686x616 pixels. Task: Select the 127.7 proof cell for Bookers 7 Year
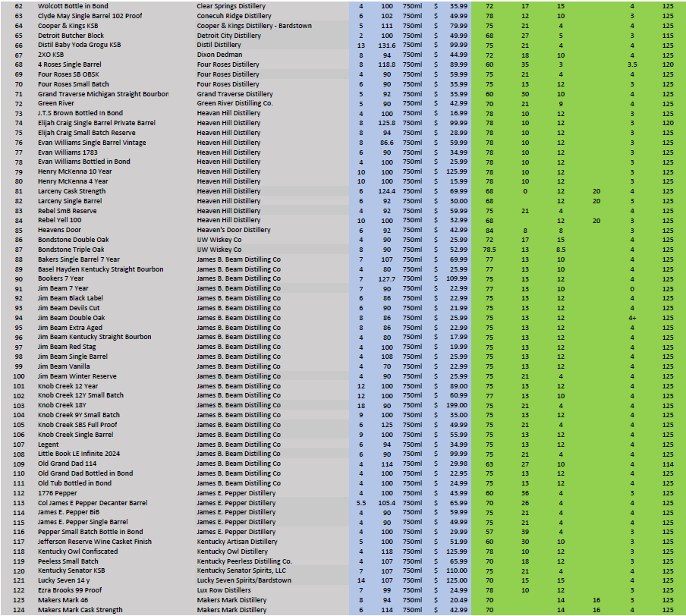tap(387, 279)
